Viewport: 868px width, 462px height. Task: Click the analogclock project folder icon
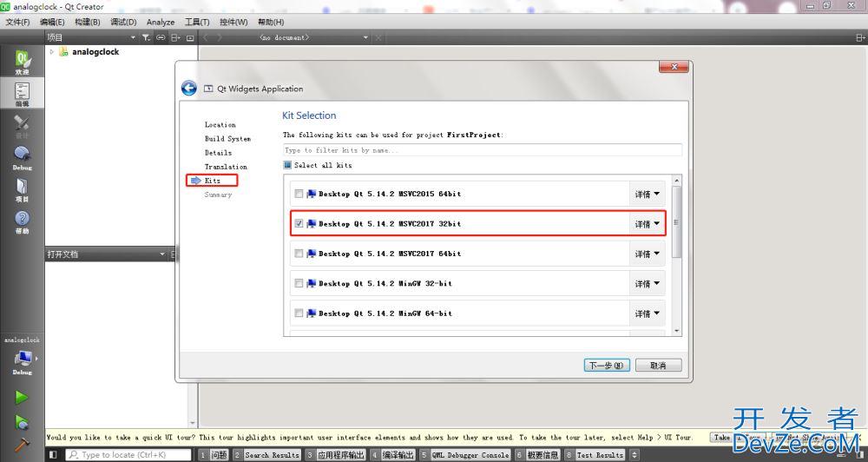(63, 51)
